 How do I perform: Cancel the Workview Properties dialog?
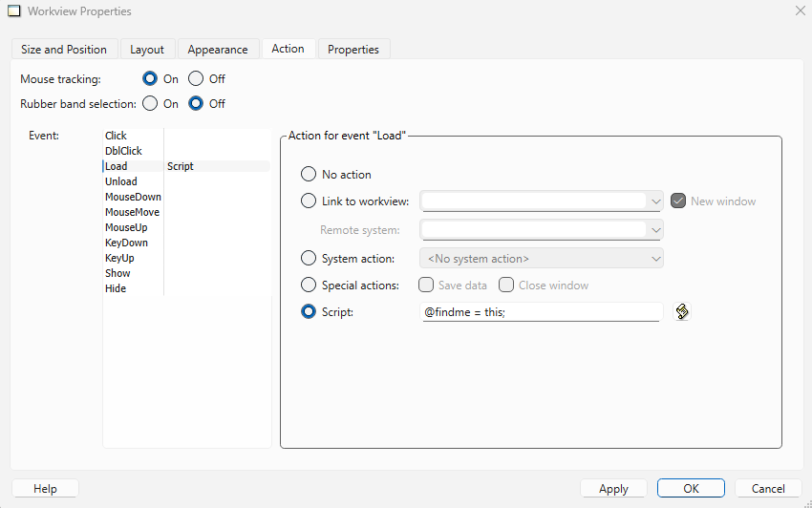(x=768, y=489)
